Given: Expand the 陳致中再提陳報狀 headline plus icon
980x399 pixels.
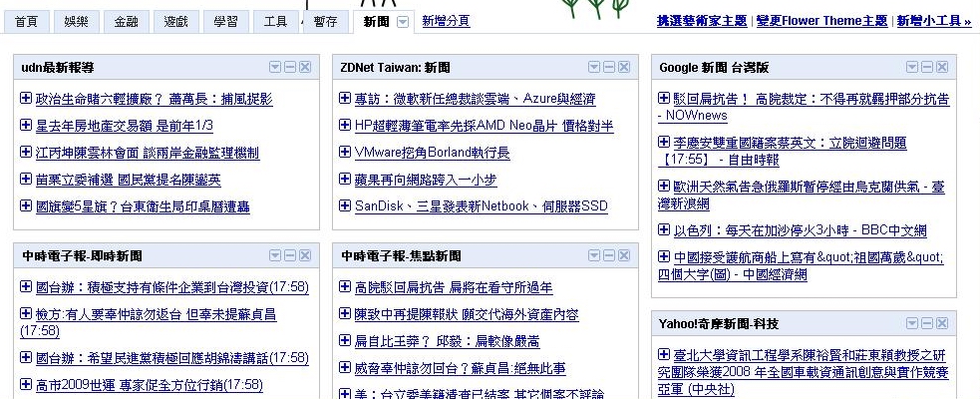Looking at the screenshot, I should click(x=345, y=312).
